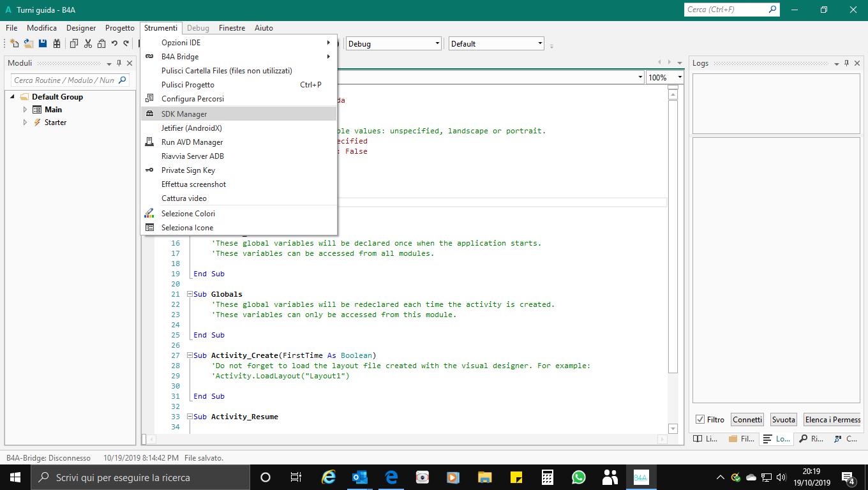Open the Debug build configuration dropdown
This screenshot has width=868, height=490.
437,44
